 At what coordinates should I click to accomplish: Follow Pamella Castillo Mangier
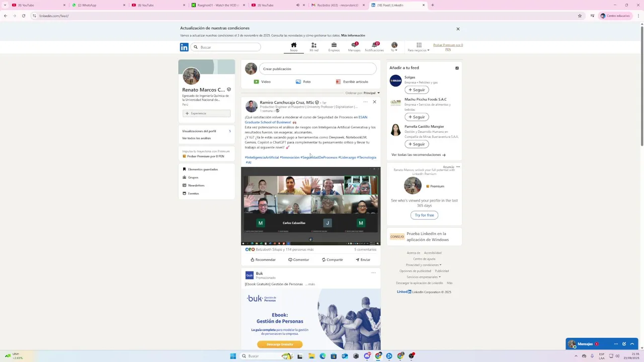(x=417, y=144)
